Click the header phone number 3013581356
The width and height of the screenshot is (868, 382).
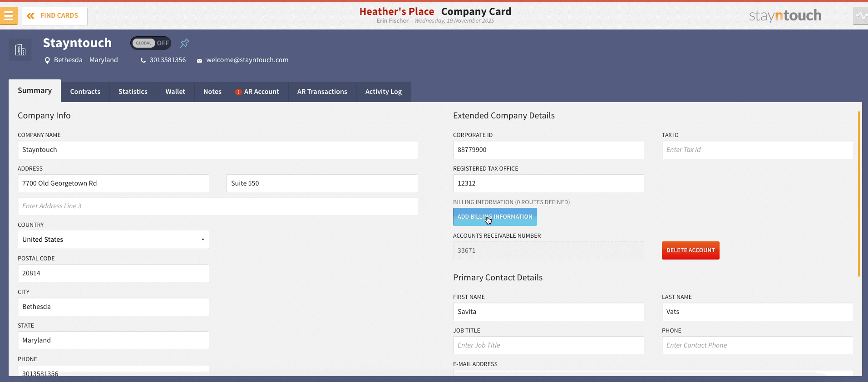pos(168,60)
